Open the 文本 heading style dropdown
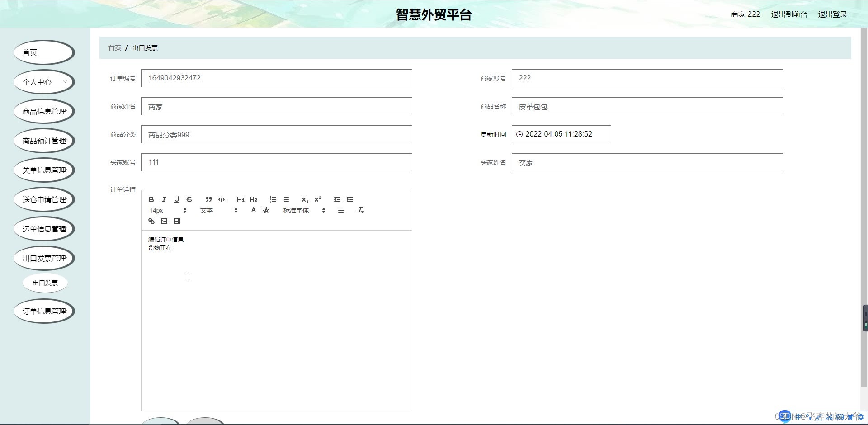This screenshot has height=425, width=868. tap(219, 210)
